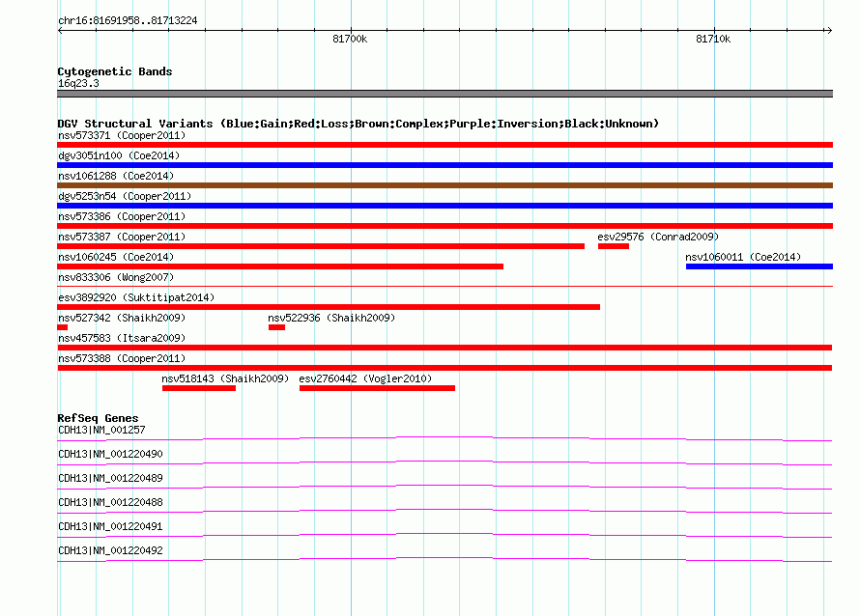Click the nsv1060011 (Coe2014) label text

click(x=743, y=257)
